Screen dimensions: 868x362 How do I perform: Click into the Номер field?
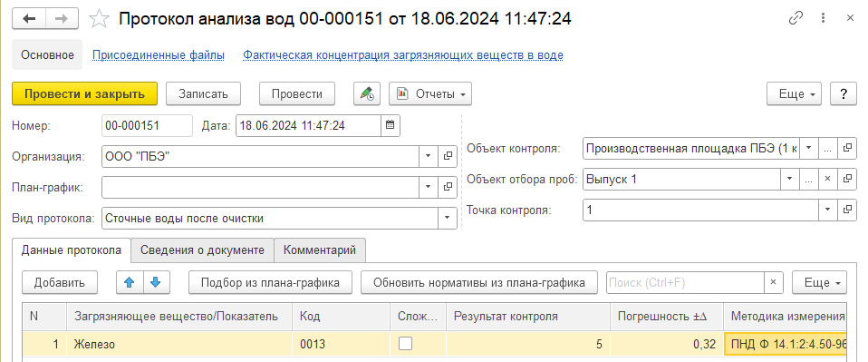pos(148,125)
